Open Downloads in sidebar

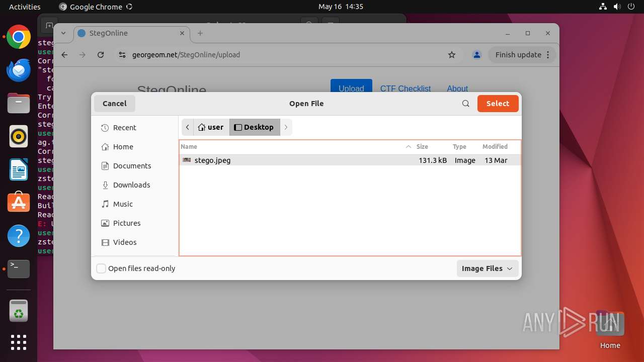point(135,185)
